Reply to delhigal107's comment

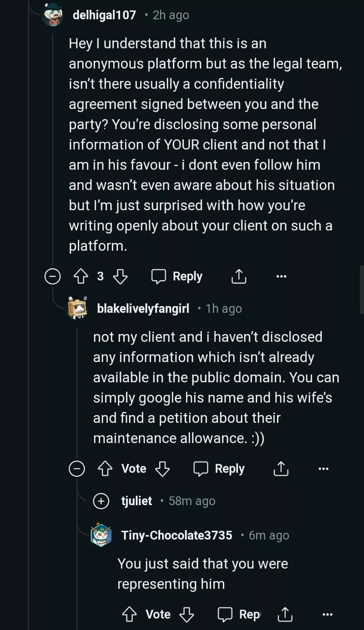coord(177,276)
